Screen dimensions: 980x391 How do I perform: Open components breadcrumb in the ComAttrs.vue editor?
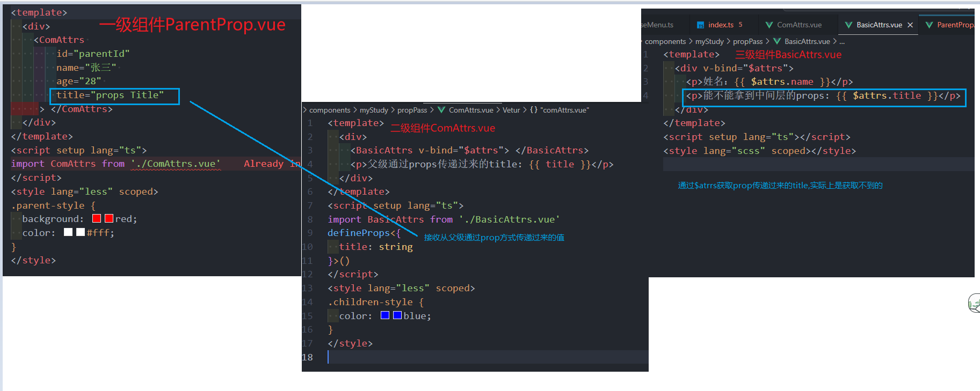pyautogui.click(x=330, y=110)
